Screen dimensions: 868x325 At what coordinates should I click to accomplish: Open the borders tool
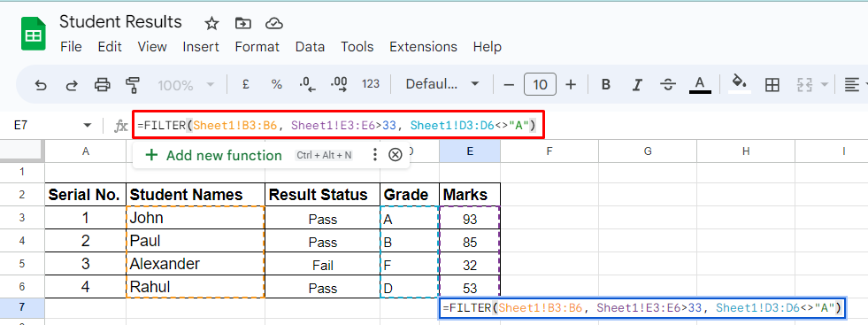pos(772,85)
